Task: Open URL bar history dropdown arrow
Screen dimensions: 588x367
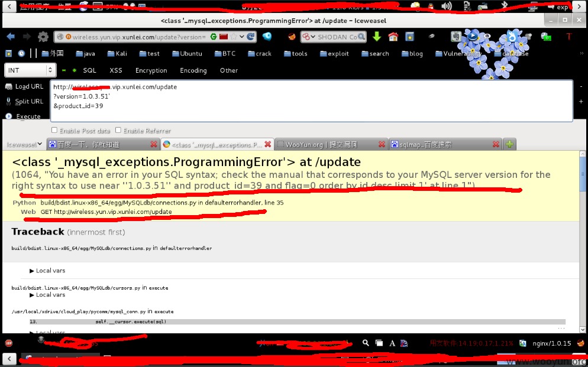Action: (x=242, y=36)
